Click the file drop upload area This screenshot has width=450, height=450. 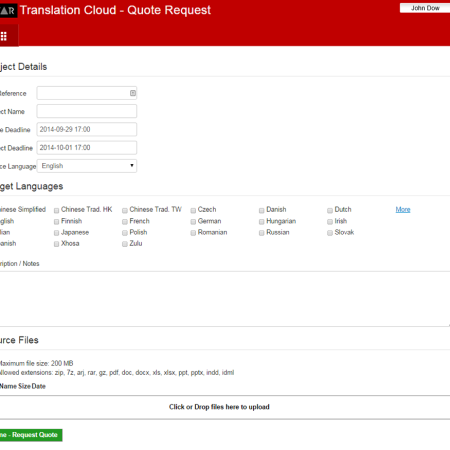tap(225, 407)
